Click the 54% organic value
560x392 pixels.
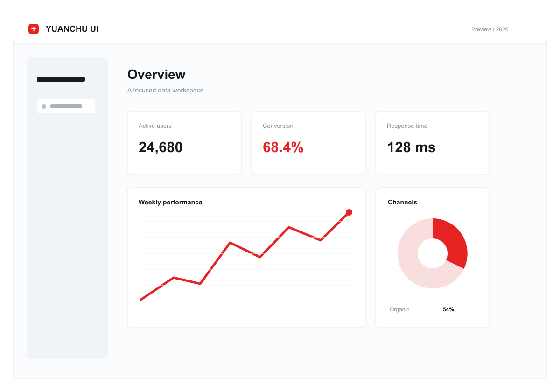click(448, 309)
